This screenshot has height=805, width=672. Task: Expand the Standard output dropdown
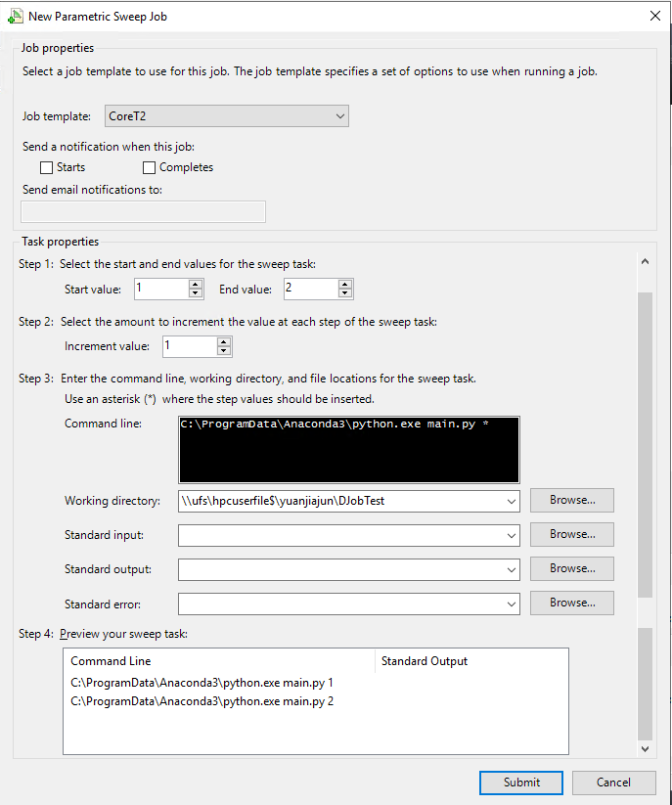click(511, 569)
